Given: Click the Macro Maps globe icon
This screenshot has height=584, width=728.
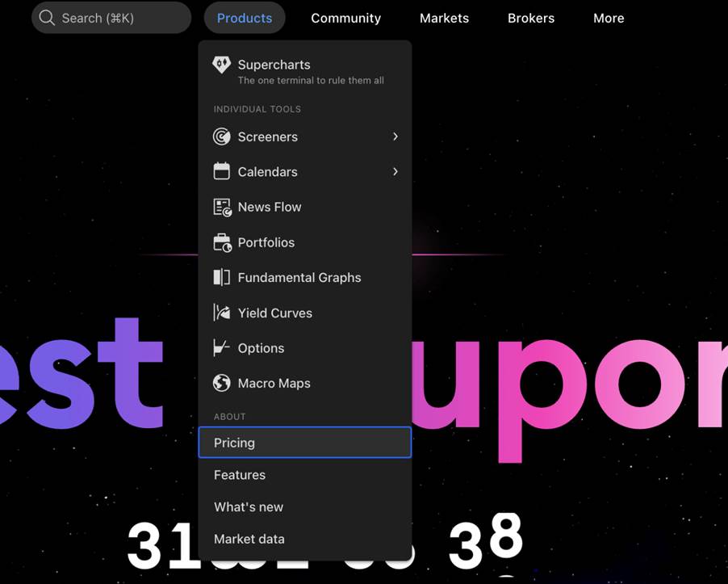Looking at the screenshot, I should click(x=221, y=383).
